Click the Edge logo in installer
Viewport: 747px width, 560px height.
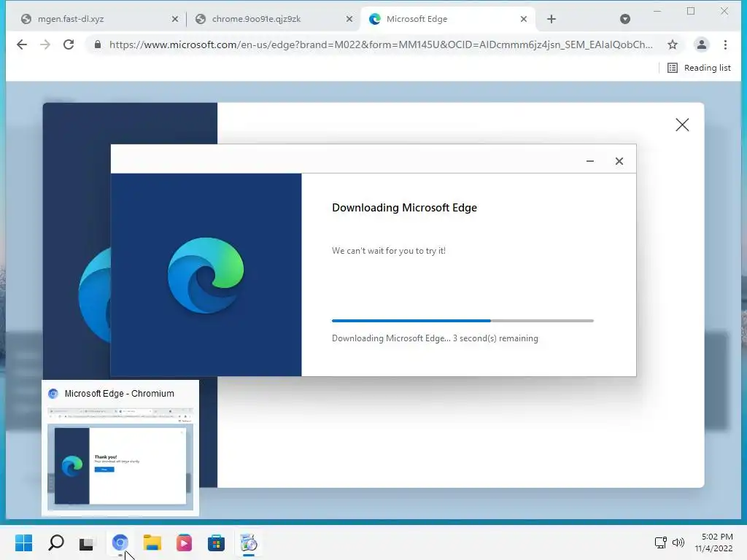pos(206,275)
